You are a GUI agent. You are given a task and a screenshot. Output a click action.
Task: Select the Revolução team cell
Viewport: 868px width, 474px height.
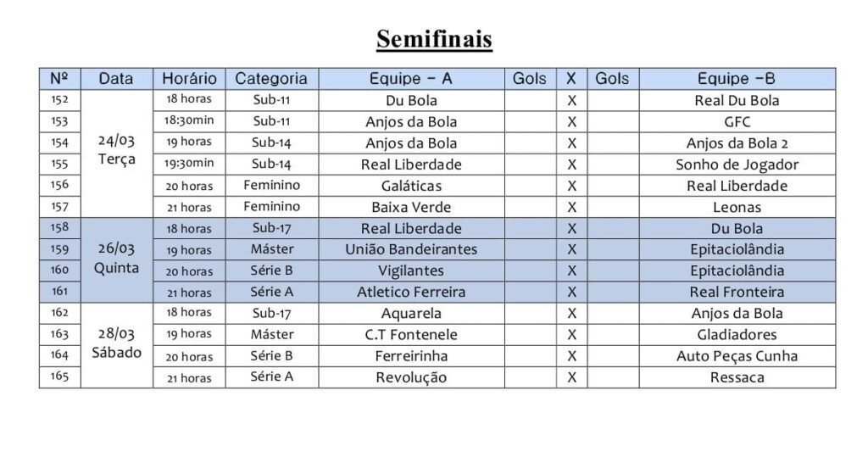(x=411, y=377)
